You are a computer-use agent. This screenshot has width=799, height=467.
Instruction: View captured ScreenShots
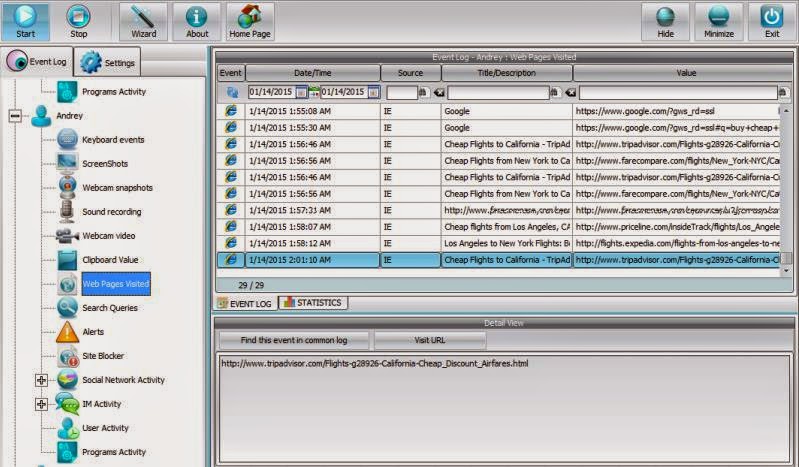coord(105,164)
